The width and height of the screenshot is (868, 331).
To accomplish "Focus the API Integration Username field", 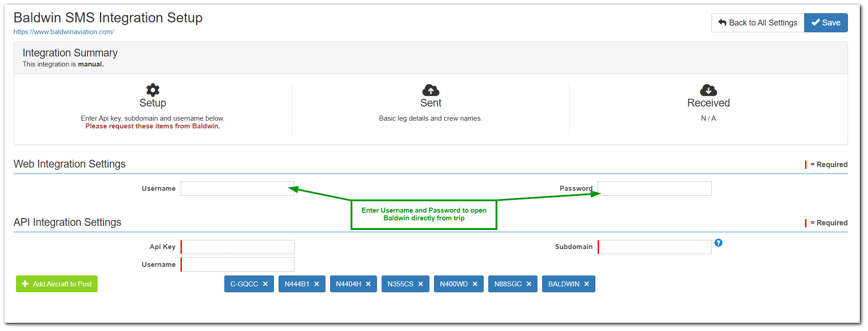I will point(238,265).
